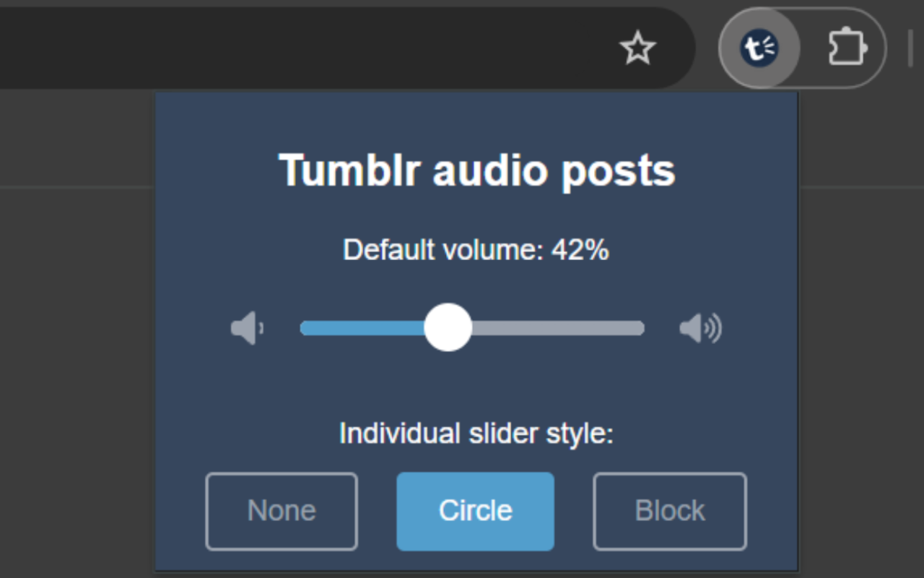Click the bookmark star icon
Viewport: 924px width, 578px height.
click(x=638, y=48)
